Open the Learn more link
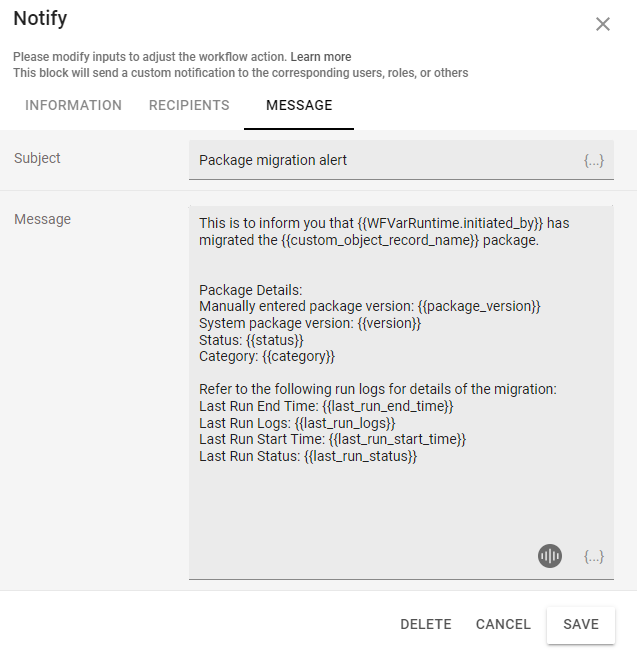The height and width of the screenshot is (654, 637). 321,57
